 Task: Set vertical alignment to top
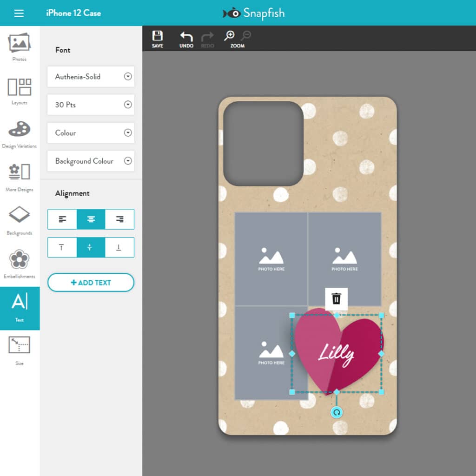[x=62, y=247]
